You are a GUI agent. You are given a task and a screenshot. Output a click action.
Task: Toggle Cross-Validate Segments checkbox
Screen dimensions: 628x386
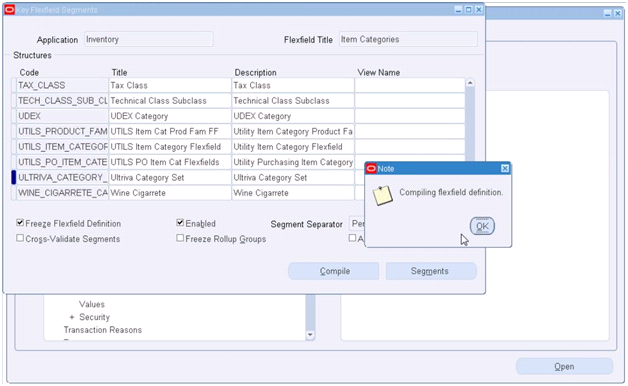click(x=20, y=238)
